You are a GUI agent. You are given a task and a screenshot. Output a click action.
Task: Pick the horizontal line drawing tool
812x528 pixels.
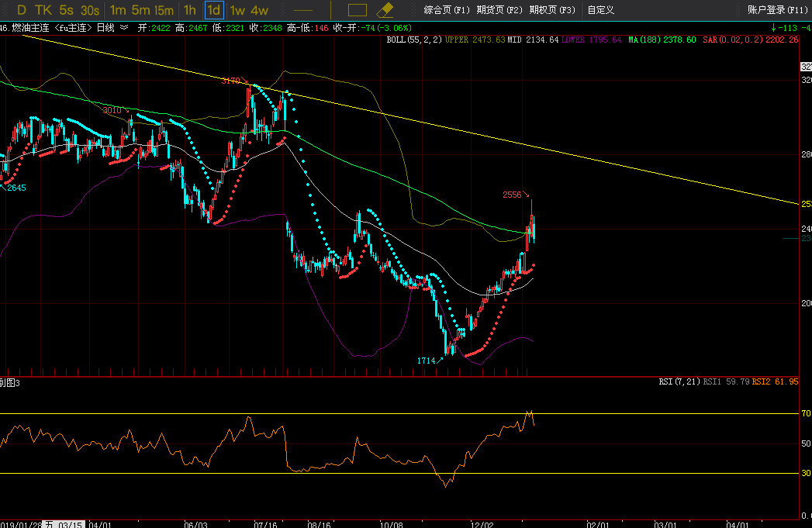(x=303, y=10)
